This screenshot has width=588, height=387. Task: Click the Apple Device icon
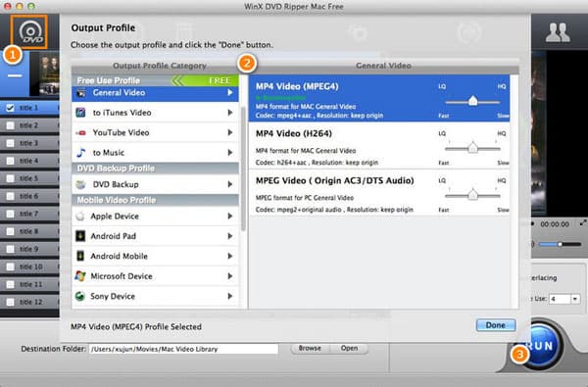(80, 217)
